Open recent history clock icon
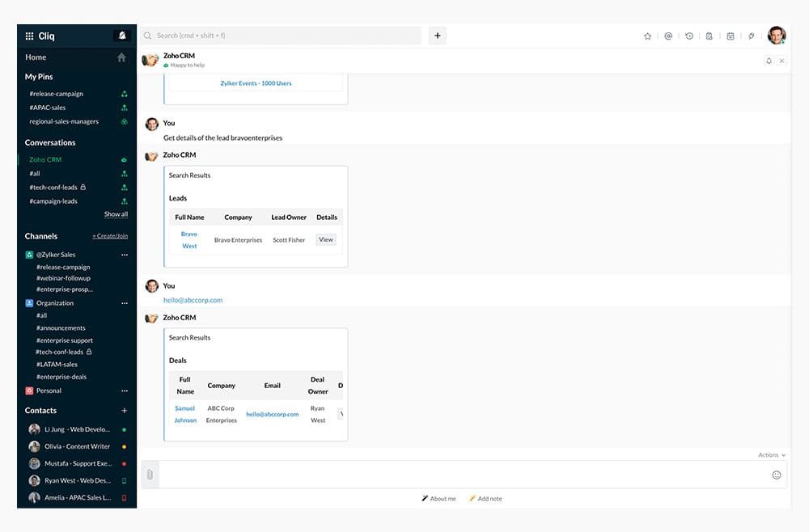Viewport: 809px width, 532px height. [x=688, y=36]
